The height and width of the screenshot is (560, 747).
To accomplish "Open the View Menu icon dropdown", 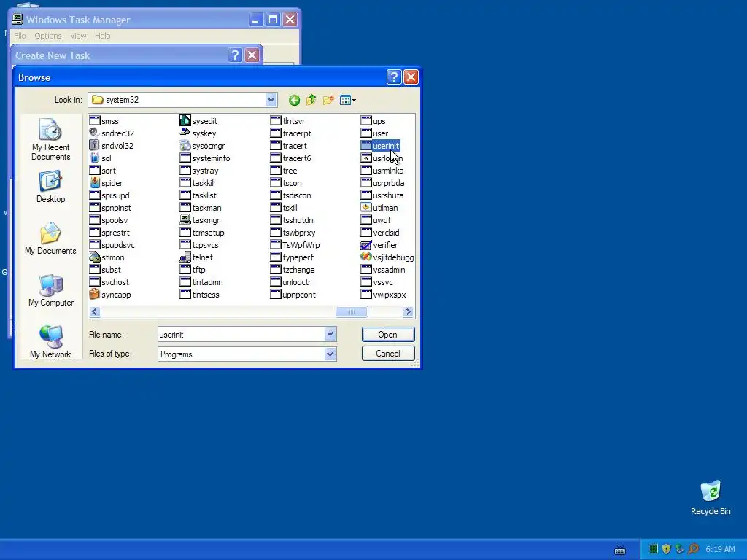I will point(348,100).
